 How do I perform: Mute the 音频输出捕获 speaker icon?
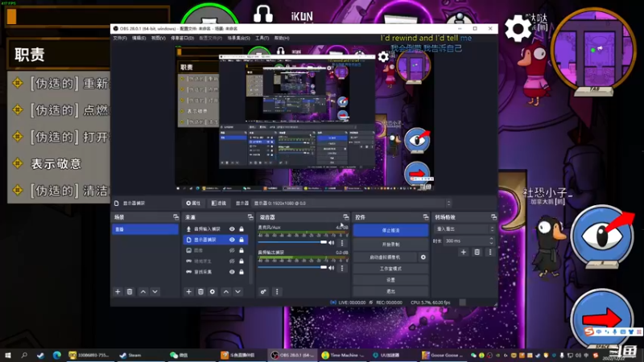tap(332, 268)
